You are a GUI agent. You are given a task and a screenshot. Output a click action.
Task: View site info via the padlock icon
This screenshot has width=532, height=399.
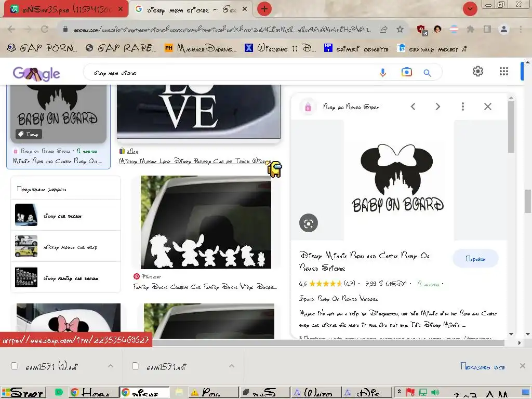click(65, 29)
